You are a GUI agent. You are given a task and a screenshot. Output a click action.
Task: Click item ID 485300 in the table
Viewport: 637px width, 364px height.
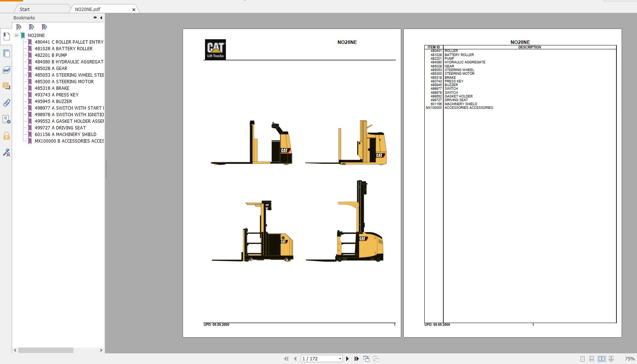pos(436,74)
